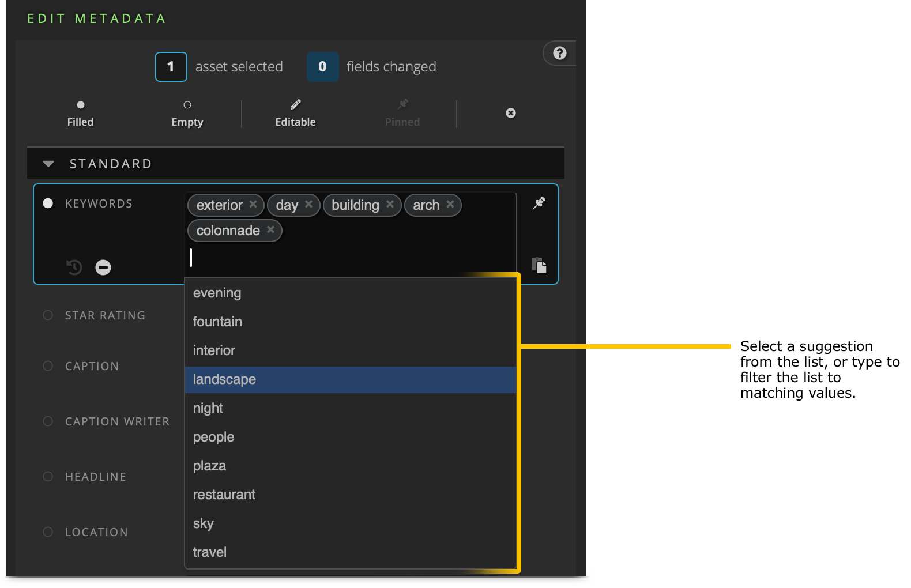Delete the 'arch' keyword tag

tap(450, 205)
